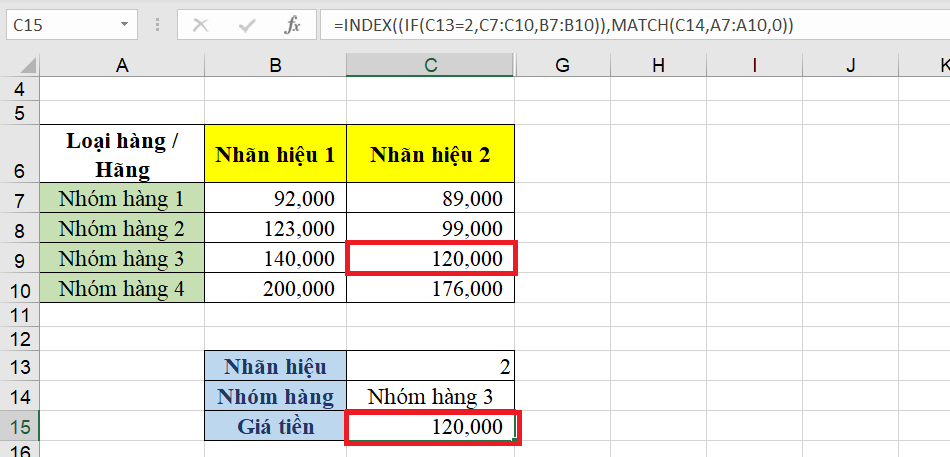Screen dimensions: 950x457
Task: Select row 9 header
Action: click(x=19, y=259)
